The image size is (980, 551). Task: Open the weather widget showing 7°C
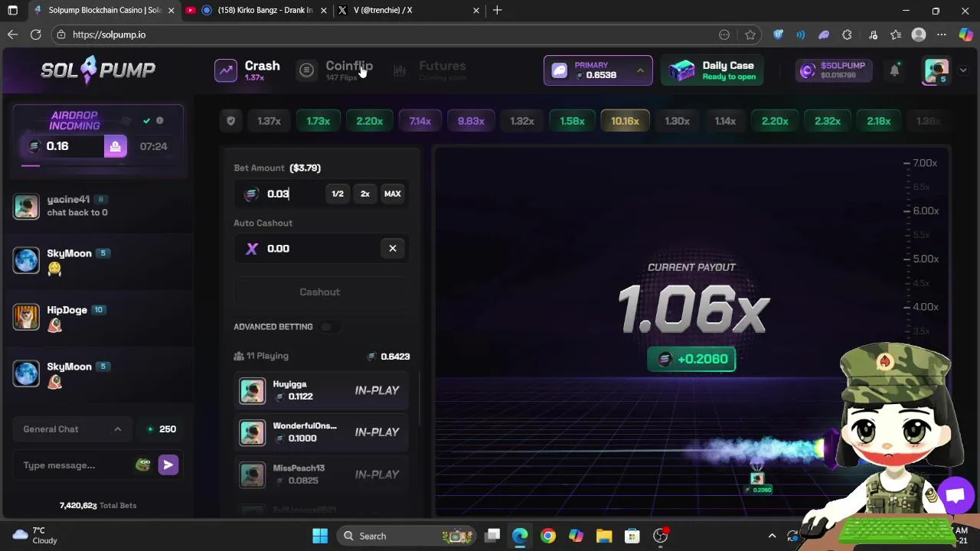(x=35, y=535)
